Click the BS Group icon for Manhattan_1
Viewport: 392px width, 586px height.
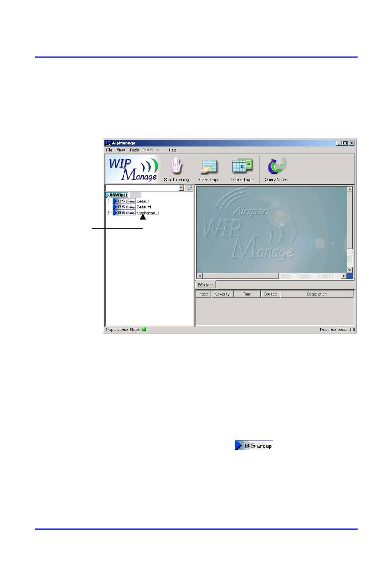coord(124,213)
